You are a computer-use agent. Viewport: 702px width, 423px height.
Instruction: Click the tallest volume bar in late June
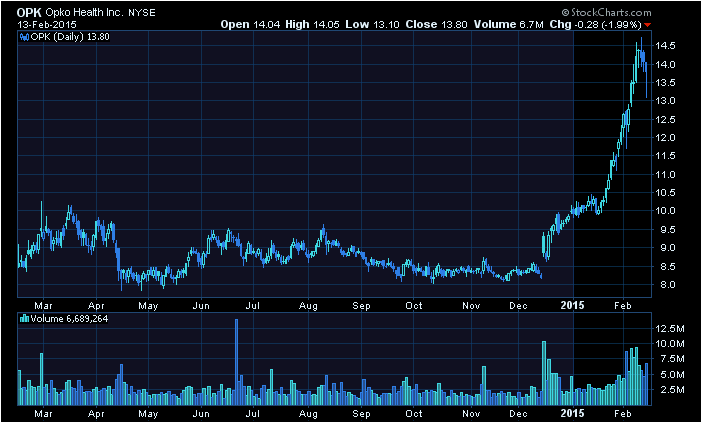[236, 362]
